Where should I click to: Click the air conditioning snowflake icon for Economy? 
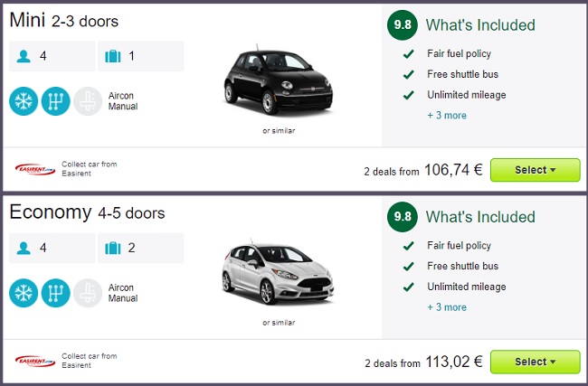click(24, 293)
